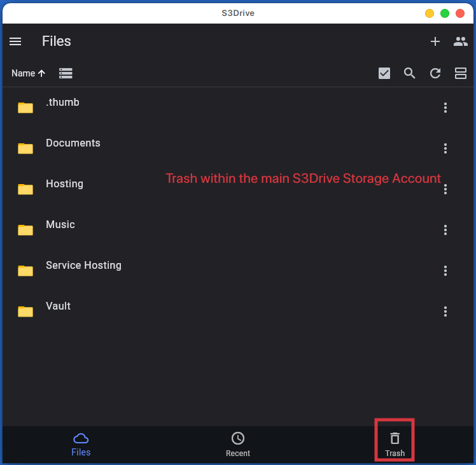The height and width of the screenshot is (465, 476).
Task: Open the hamburger navigation menu
Action: tap(15, 41)
